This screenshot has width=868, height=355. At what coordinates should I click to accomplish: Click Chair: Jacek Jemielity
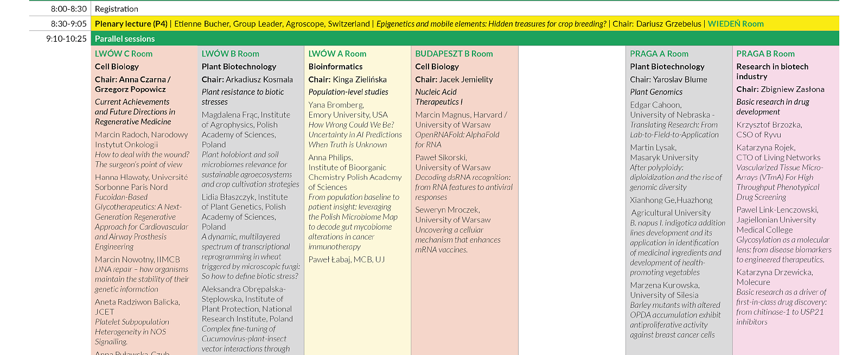click(454, 79)
